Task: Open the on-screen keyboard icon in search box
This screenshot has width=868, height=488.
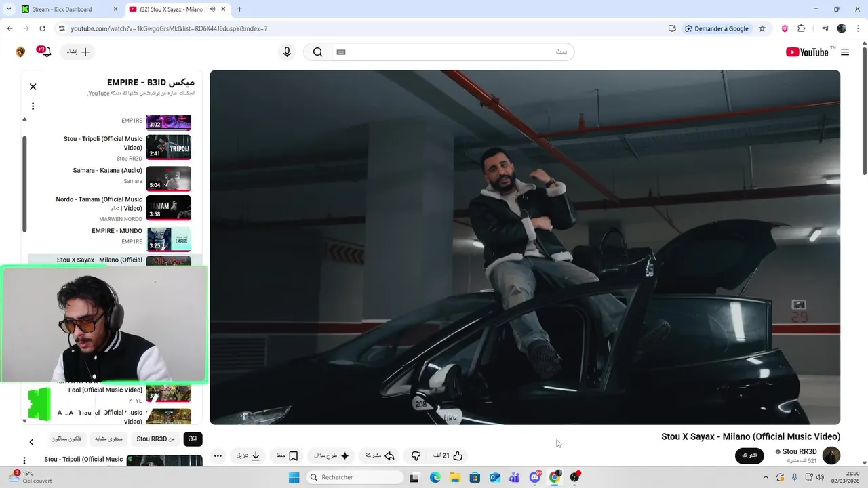Action: tap(341, 52)
